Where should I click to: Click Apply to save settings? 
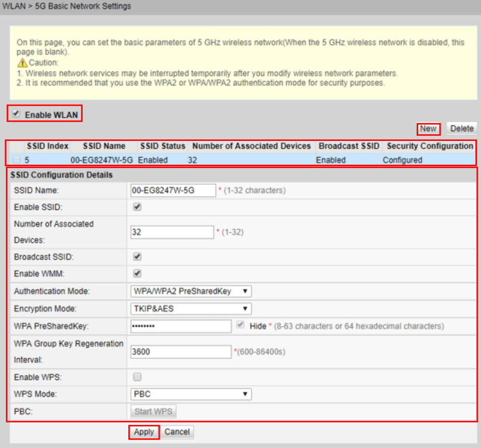click(x=144, y=432)
